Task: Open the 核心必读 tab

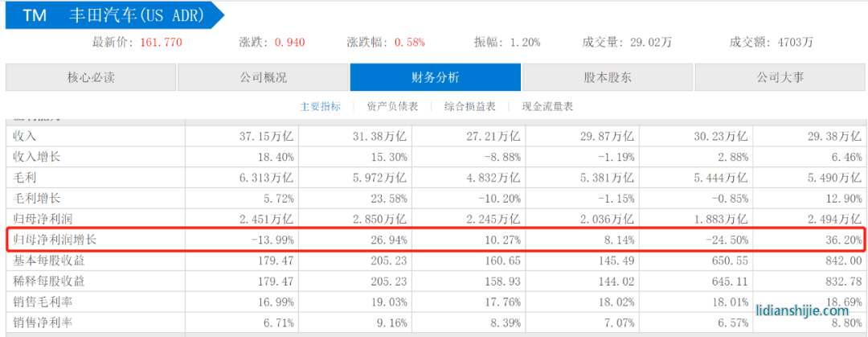Action: [91, 78]
